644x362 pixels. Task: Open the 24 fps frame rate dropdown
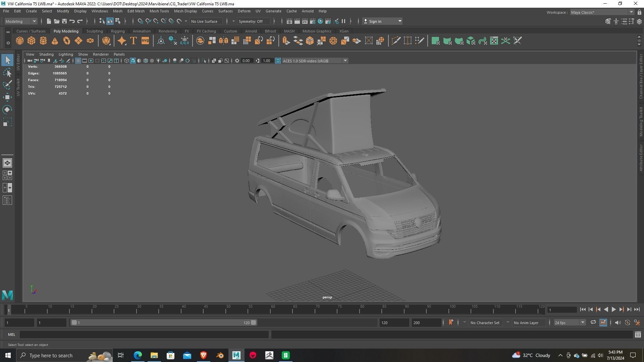[569, 322]
